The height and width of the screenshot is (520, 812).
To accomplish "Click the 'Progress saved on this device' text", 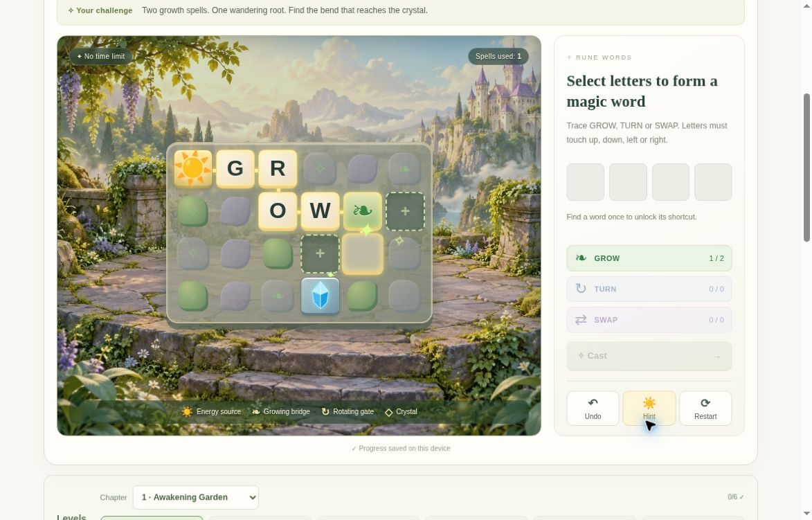I will 401,449.
